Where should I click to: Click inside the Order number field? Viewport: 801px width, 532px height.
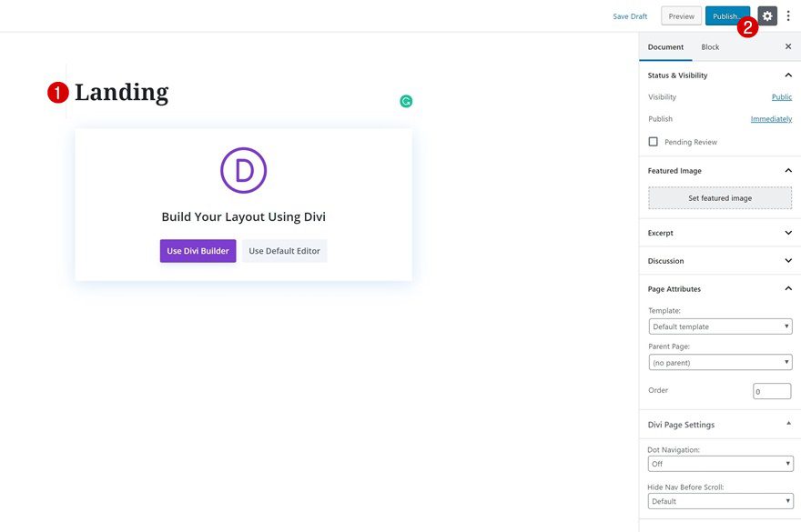(x=772, y=390)
